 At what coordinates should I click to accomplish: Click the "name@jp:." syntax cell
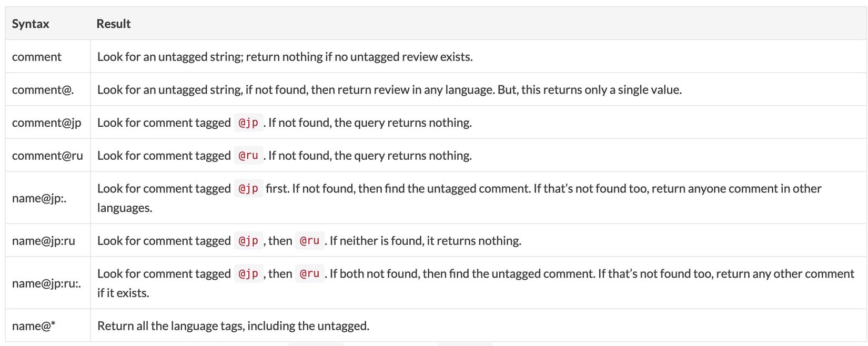(x=39, y=198)
